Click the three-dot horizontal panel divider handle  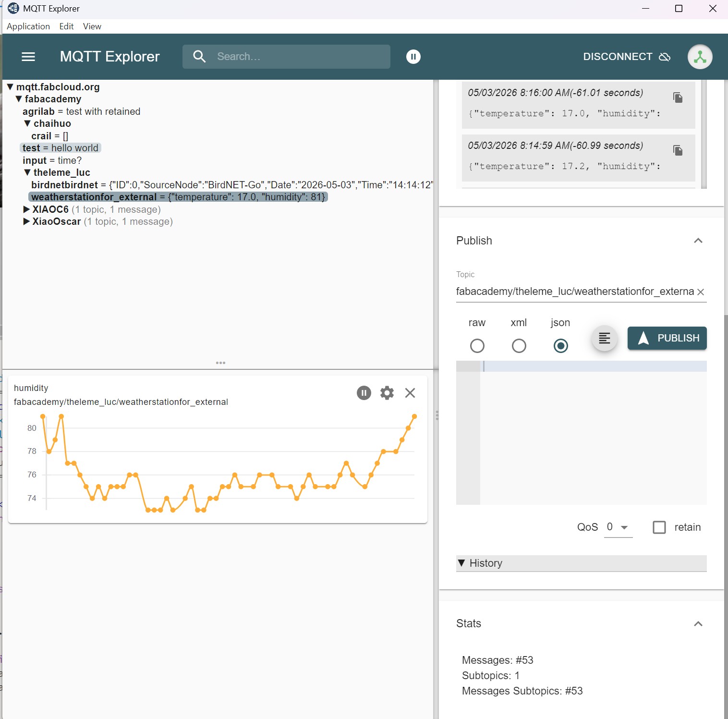point(221,363)
